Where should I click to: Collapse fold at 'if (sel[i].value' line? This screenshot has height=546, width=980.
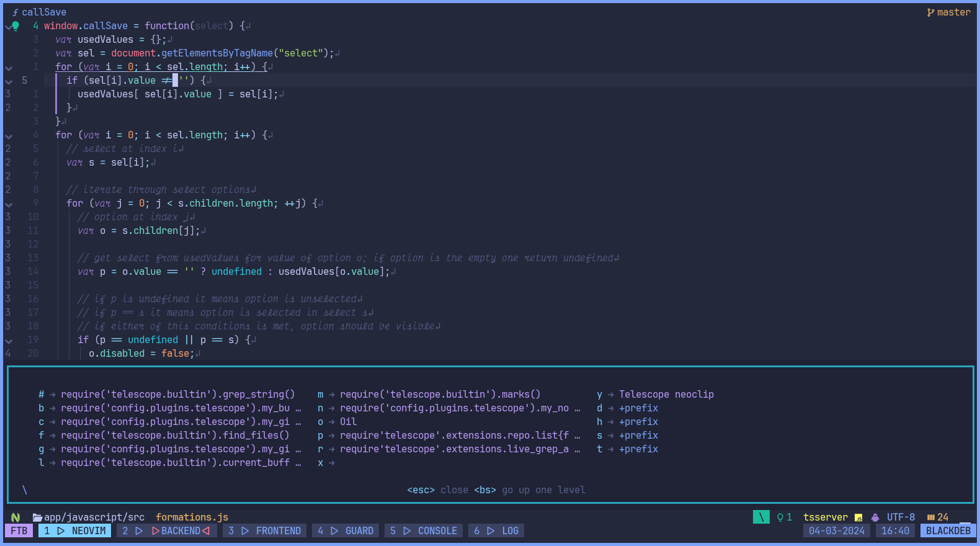pyautogui.click(x=8, y=81)
